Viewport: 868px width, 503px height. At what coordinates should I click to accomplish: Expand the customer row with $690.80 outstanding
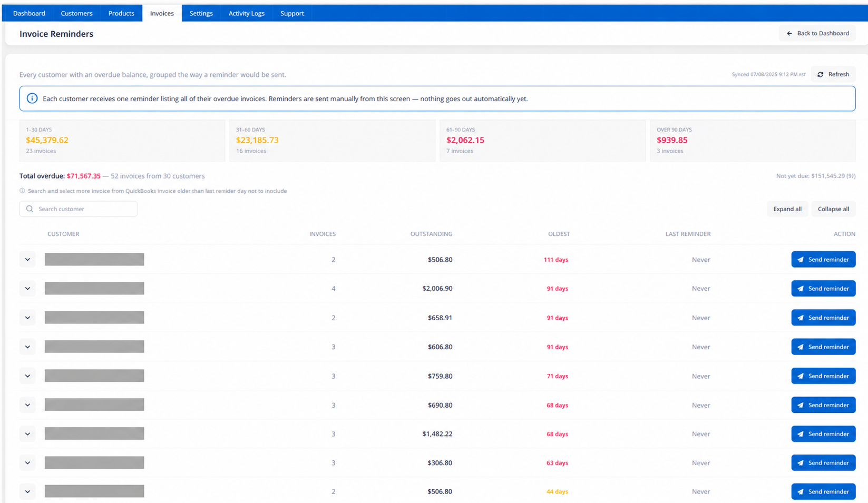[x=27, y=405]
